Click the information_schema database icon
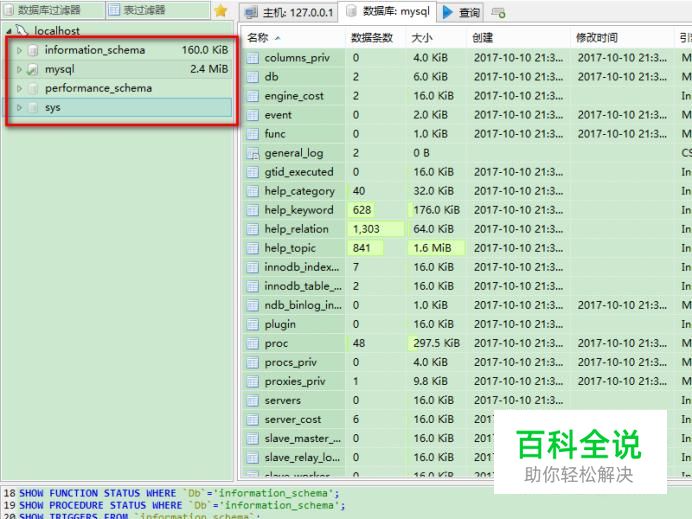Image resolution: width=692 pixels, height=519 pixels. tap(33, 50)
